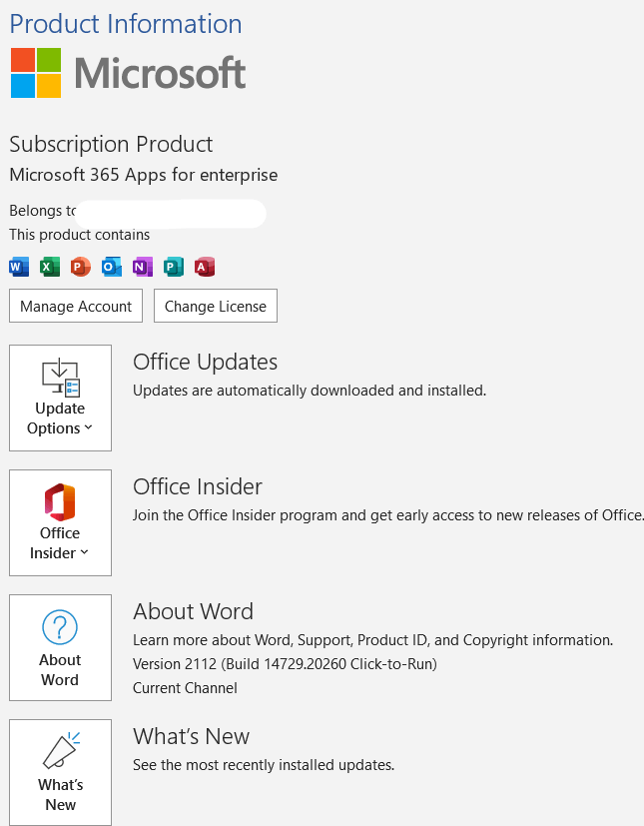644x826 pixels.
Task: Open the About Word button
Action: pos(60,647)
